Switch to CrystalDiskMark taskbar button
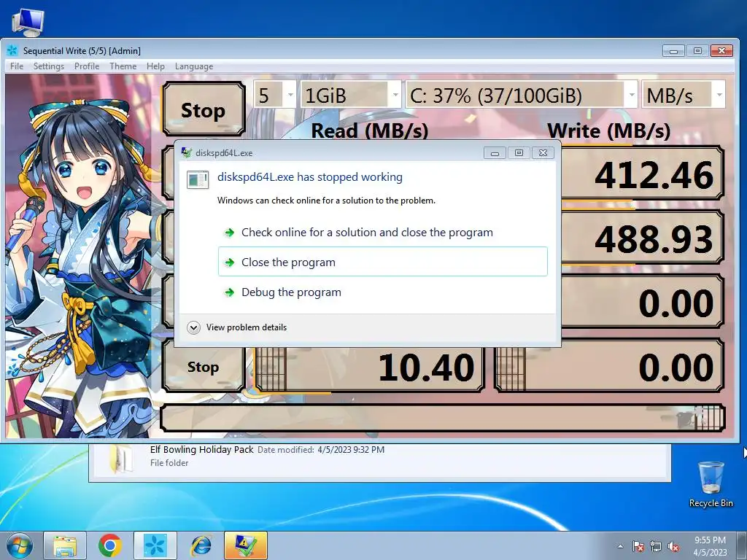 (x=155, y=545)
